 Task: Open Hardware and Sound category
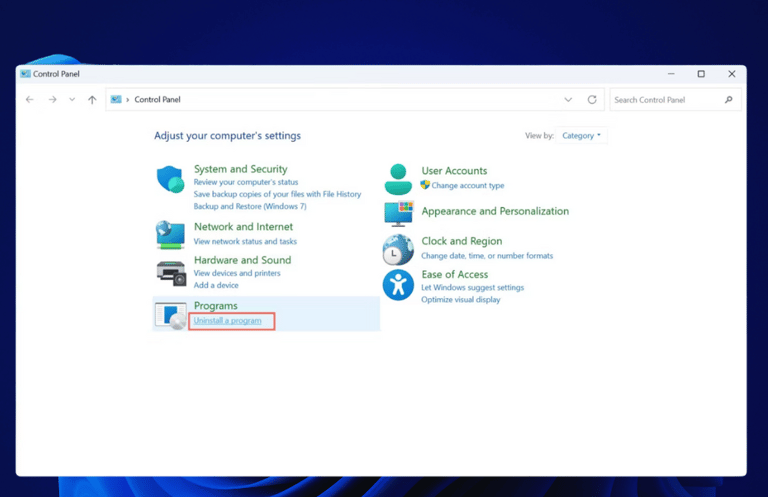242,260
